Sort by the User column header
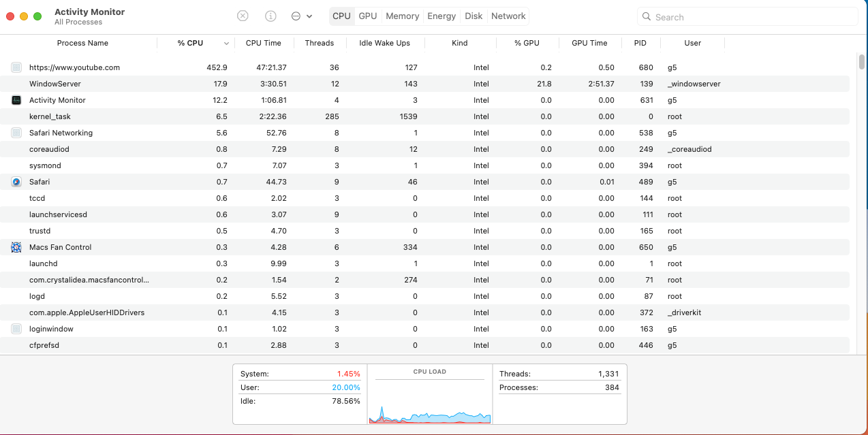The height and width of the screenshot is (435, 868). click(692, 43)
